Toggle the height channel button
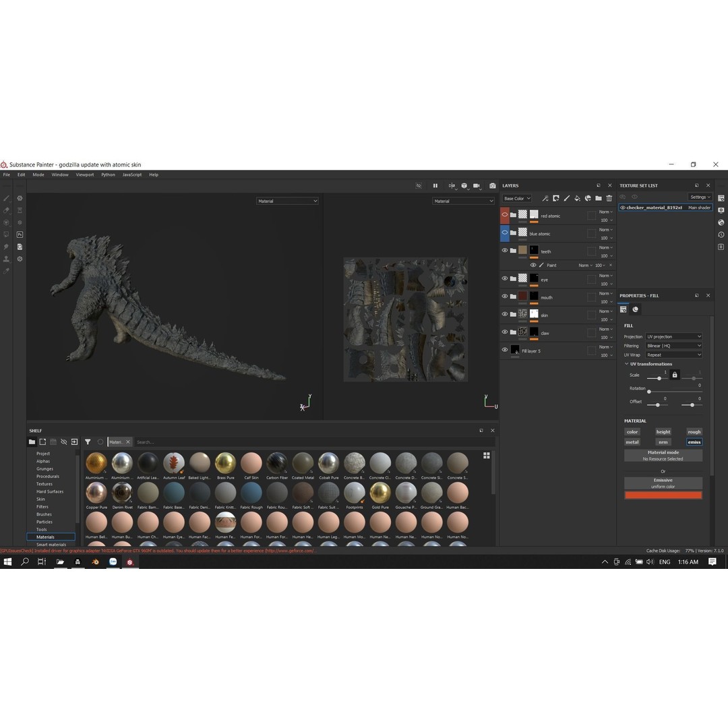Screen dimensions: 728x728 coord(663,432)
